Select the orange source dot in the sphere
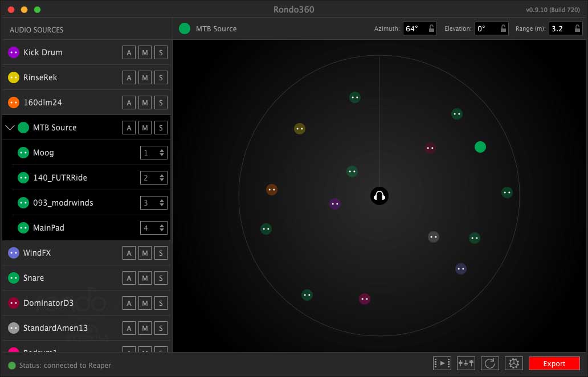The image size is (588, 377). [272, 190]
